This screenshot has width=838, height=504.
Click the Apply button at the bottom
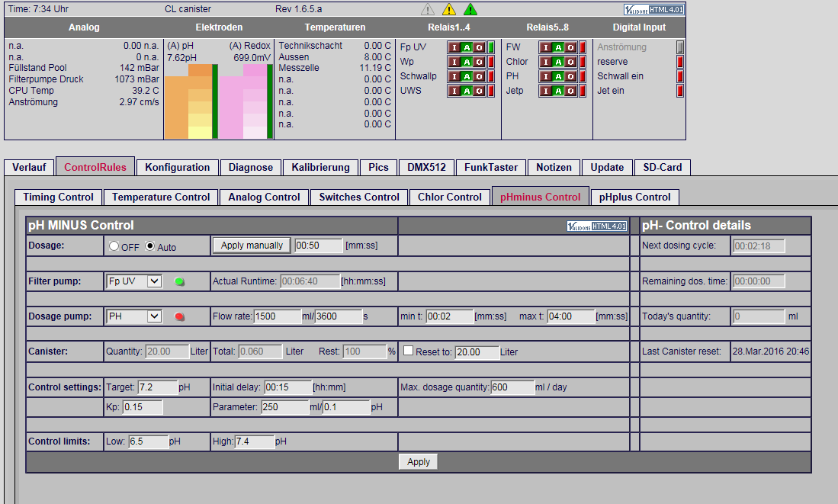point(418,462)
